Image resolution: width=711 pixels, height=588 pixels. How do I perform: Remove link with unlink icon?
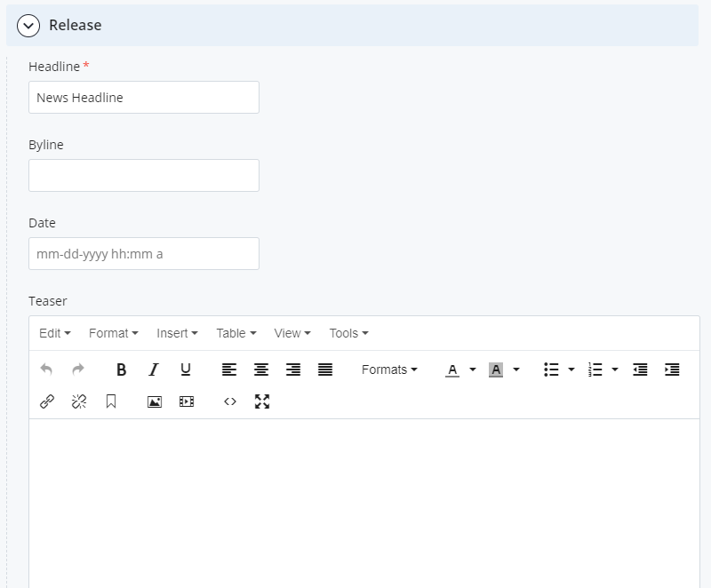tap(79, 401)
